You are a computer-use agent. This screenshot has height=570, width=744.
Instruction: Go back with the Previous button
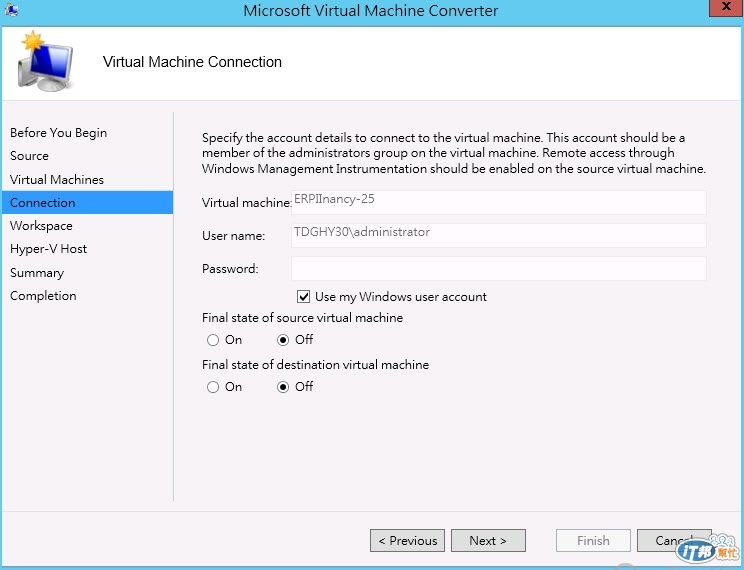407,541
